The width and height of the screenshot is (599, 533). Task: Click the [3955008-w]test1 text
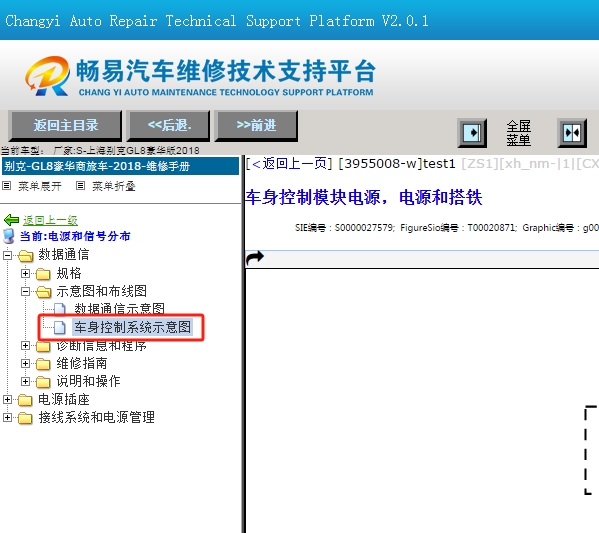click(x=397, y=164)
